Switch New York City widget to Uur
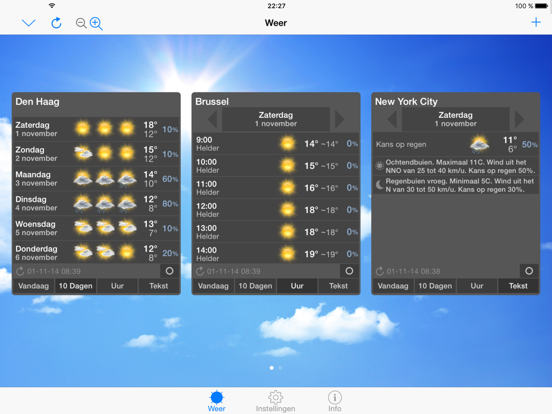Screen dimensions: 552x414 click(x=477, y=286)
